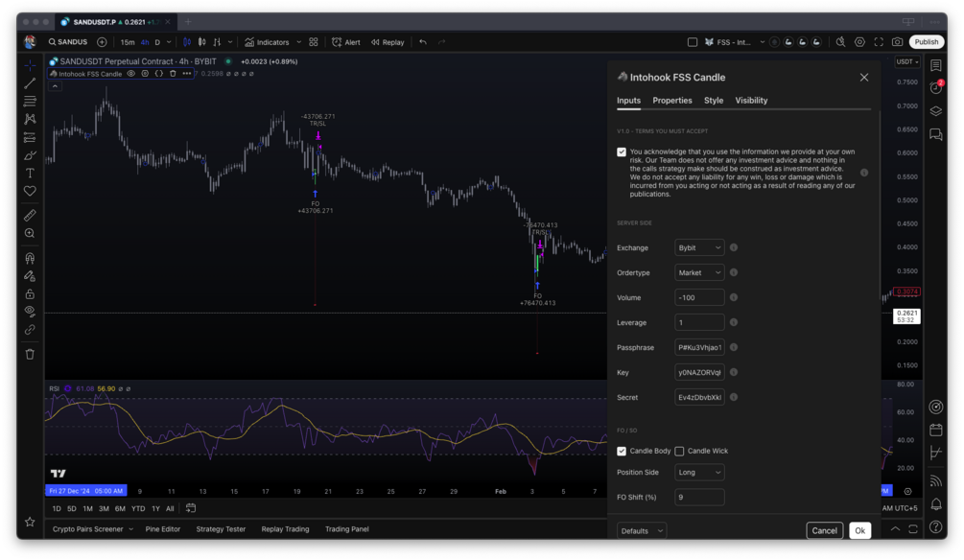
Task: Expand the chart style dropdown arrow
Action: point(230,42)
